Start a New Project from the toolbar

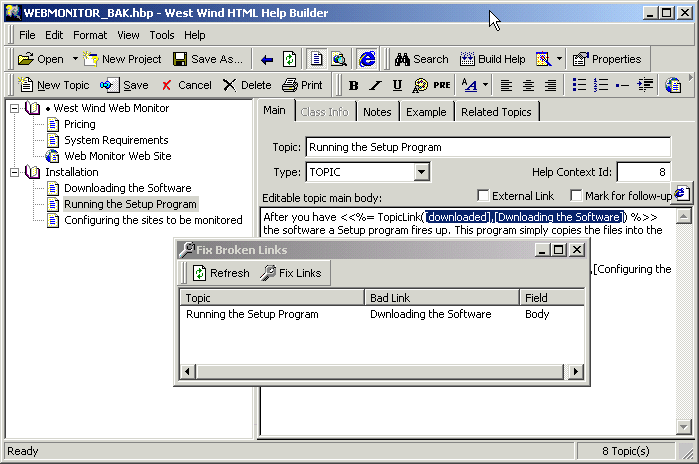[x=122, y=59]
